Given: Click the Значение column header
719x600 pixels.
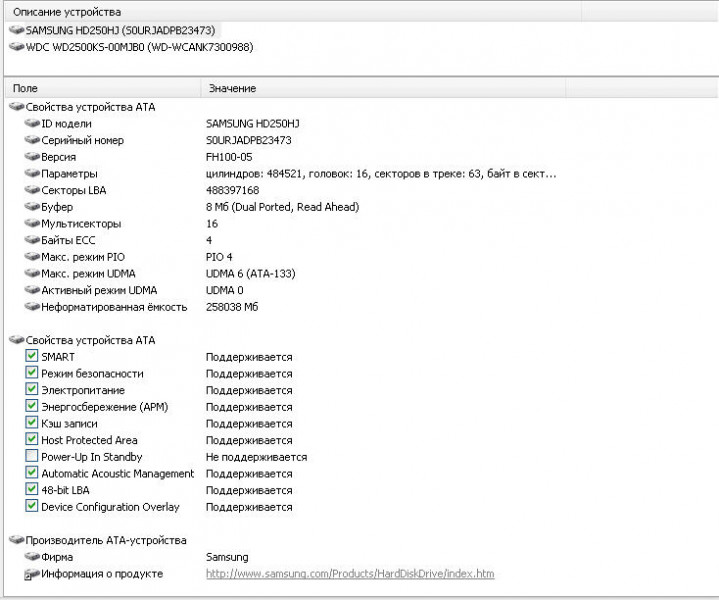Looking at the screenshot, I should tap(383, 88).
